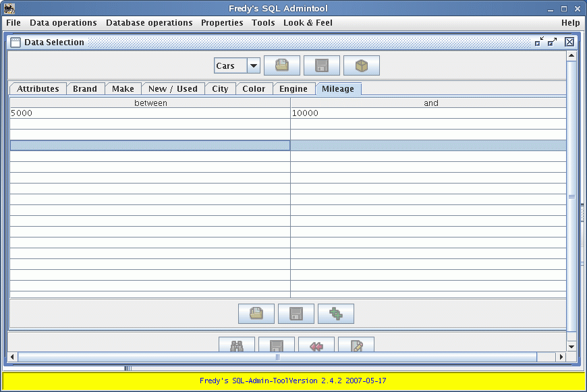Image resolution: width=587 pixels, height=392 pixels.
Task: Click the red double-arrow rewind icon
Action: click(316, 345)
